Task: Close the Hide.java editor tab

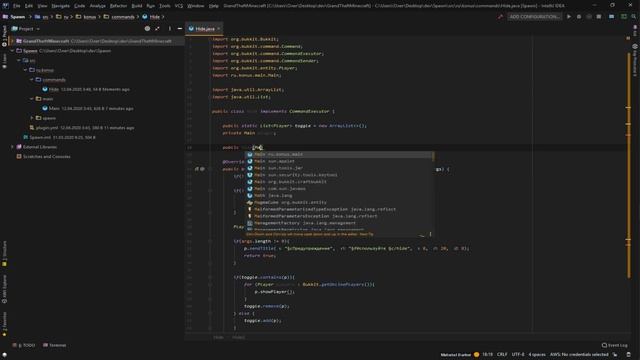Action: 219,29
